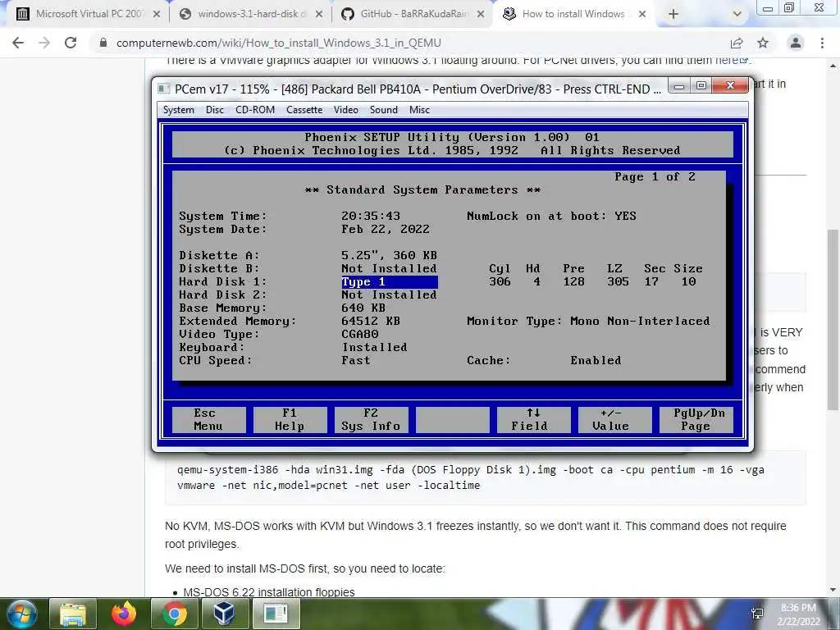This screenshot has height=630, width=840.
Task: Click the +/- Value BIOS button
Action: click(614, 419)
